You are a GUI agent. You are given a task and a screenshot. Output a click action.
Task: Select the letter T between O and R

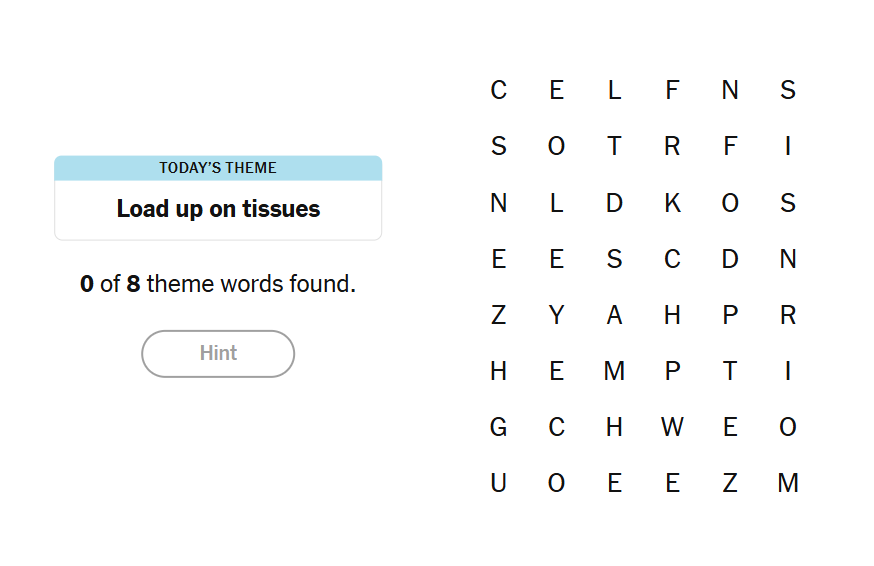tap(614, 147)
